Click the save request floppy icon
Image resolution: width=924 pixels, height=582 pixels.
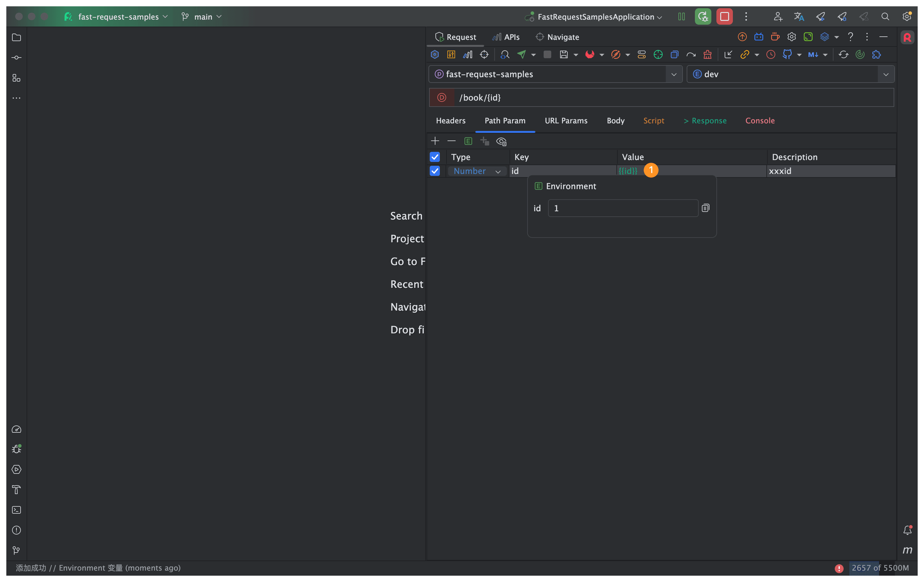pyautogui.click(x=564, y=54)
